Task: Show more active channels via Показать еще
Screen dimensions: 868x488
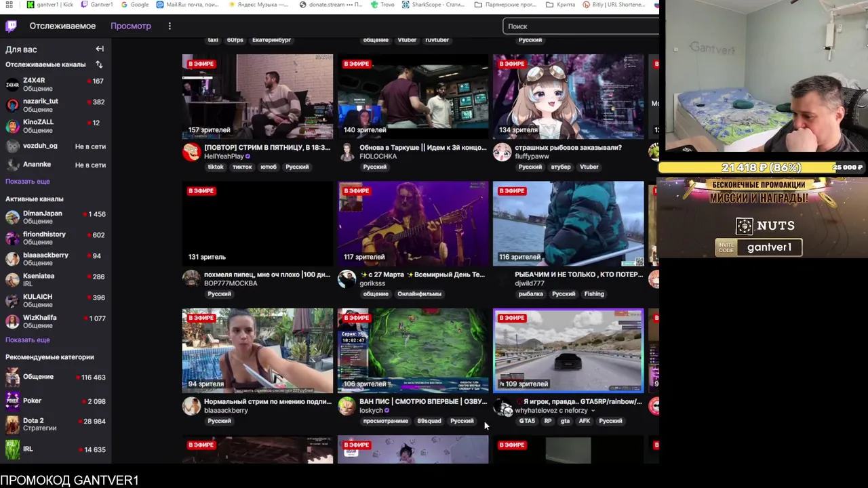Action: coord(28,340)
